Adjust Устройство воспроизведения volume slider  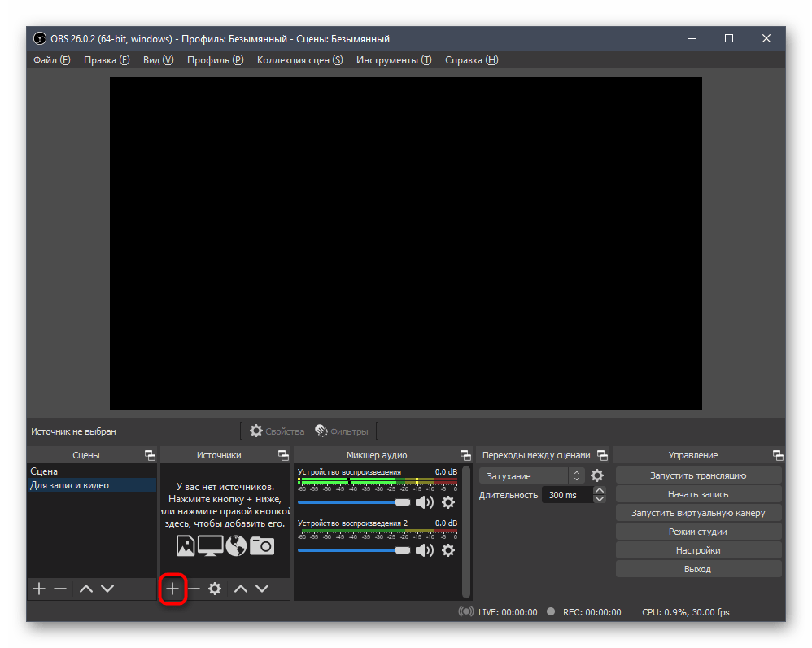coord(354,502)
